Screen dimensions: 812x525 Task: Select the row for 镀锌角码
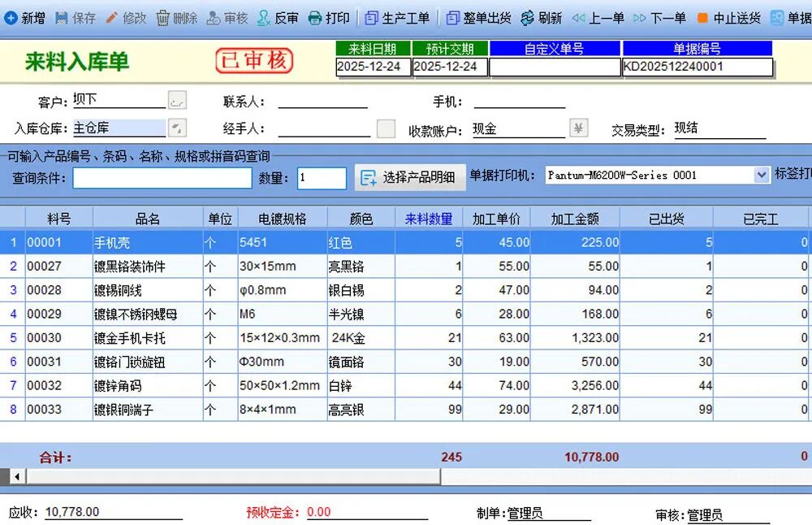(x=406, y=385)
